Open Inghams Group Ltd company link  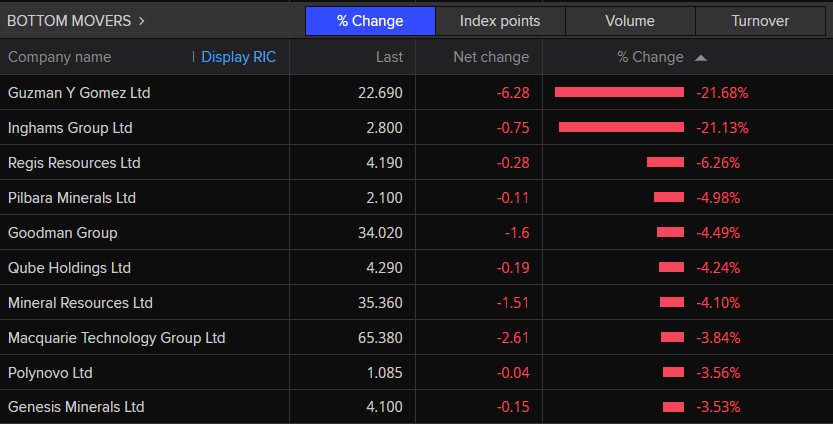70,128
